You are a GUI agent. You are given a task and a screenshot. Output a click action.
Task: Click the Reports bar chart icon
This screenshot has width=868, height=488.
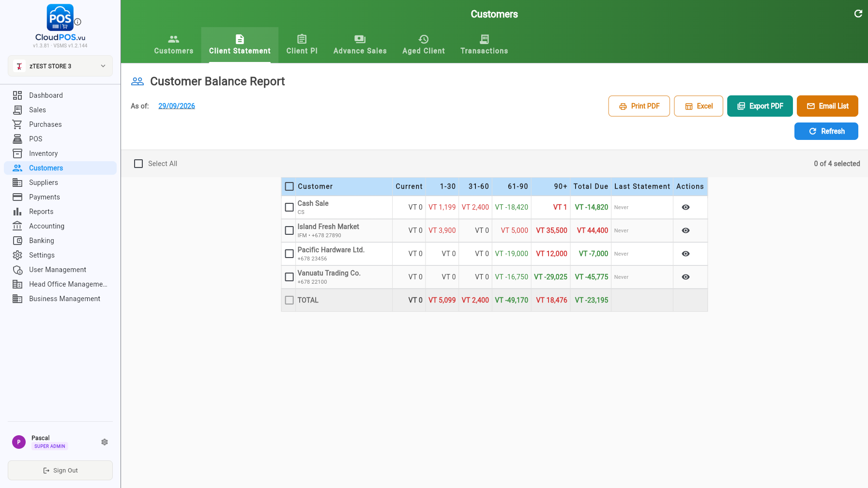[x=17, y=212]
